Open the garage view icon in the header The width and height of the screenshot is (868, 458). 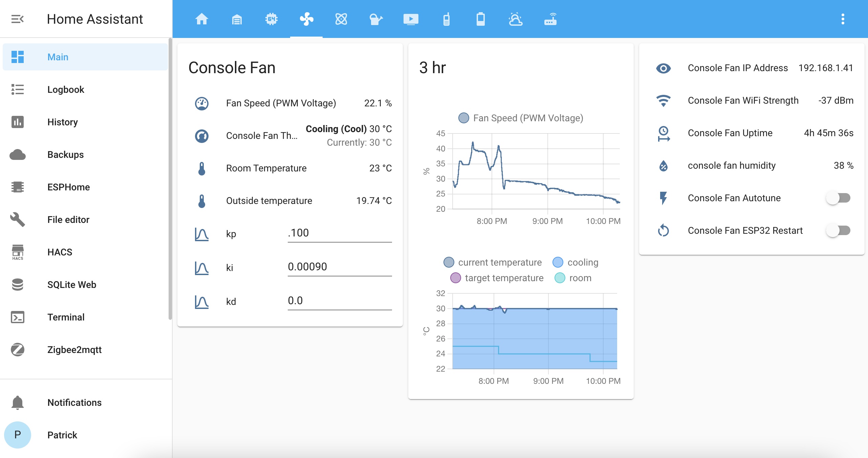pos(237,19)
